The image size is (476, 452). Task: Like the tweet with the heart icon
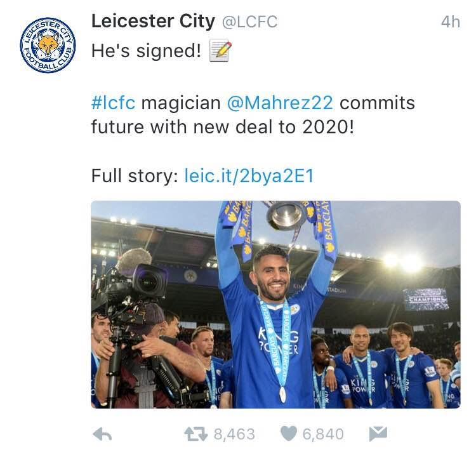289,434
